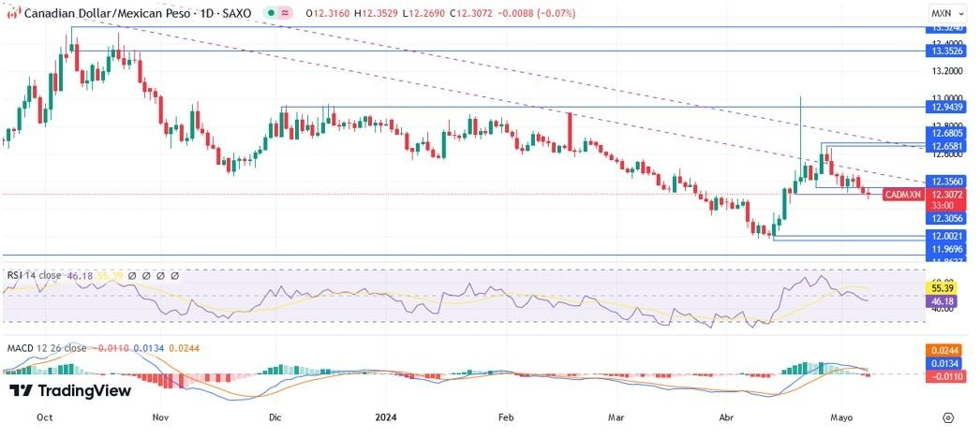Click the 12.6805 price level label
980x438 pixels.
pos(945,133)
